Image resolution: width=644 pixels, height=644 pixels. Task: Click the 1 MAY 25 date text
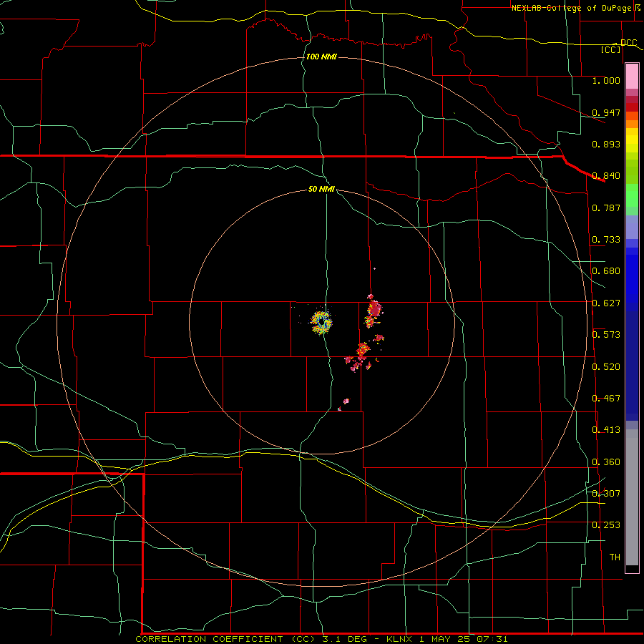444,639
